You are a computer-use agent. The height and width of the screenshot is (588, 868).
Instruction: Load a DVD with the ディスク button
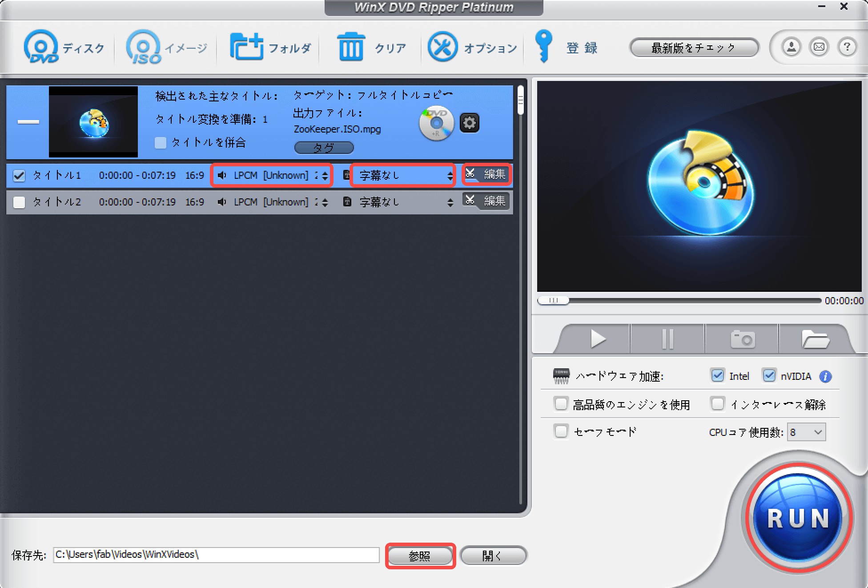64,47
